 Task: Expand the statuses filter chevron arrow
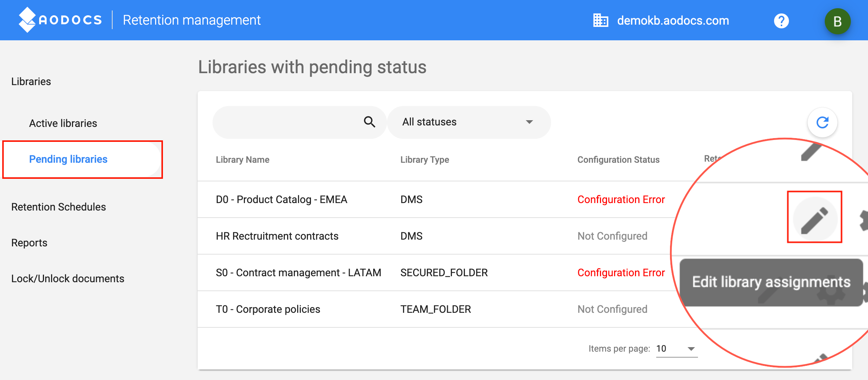(529, 122)
